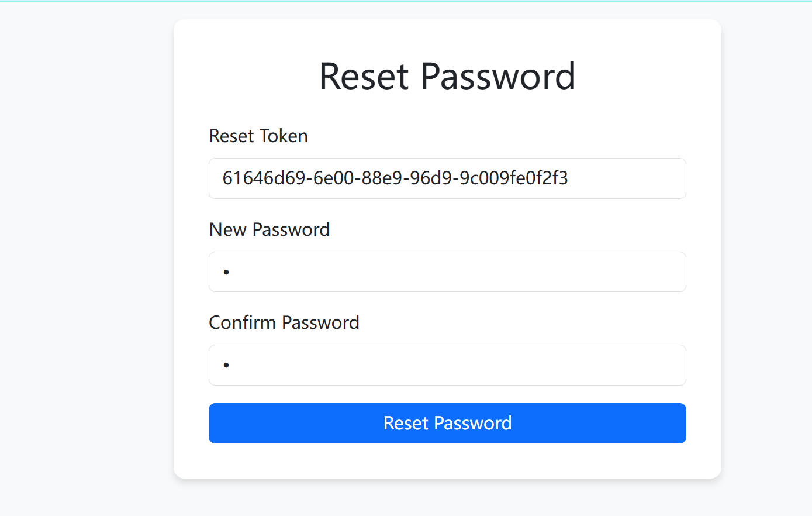Focus the New Password input field
Image resolution: width=812 pixels, height=516 pixels.
click(447, 272)
